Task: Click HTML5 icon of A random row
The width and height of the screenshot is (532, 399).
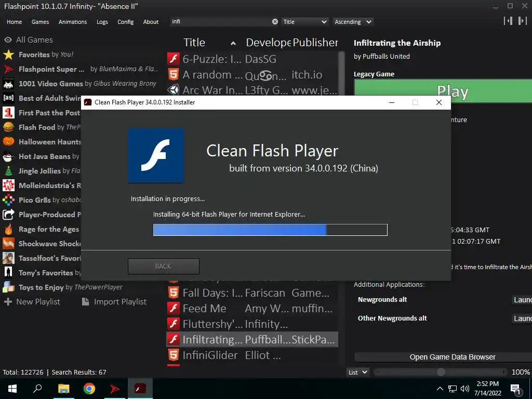Action: (x=174, y=74)
